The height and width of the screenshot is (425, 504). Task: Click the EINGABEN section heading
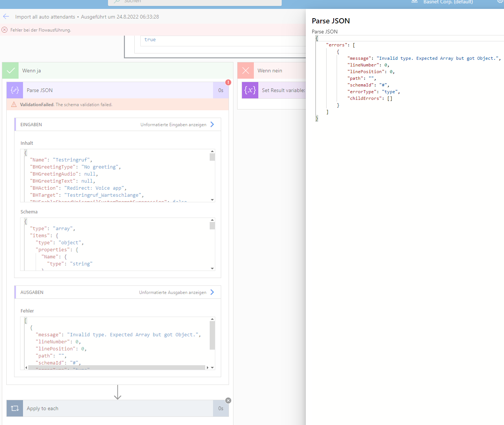(x=31, y=125)
